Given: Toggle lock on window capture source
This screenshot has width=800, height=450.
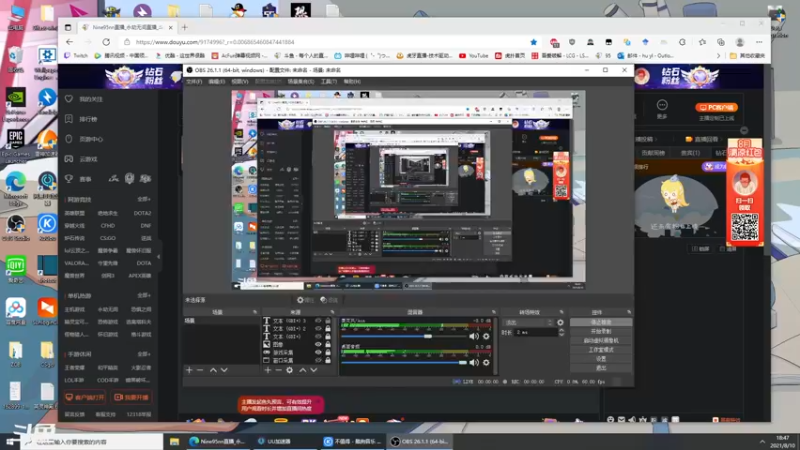Looking at the screenshot, I should tap(328, 360).
